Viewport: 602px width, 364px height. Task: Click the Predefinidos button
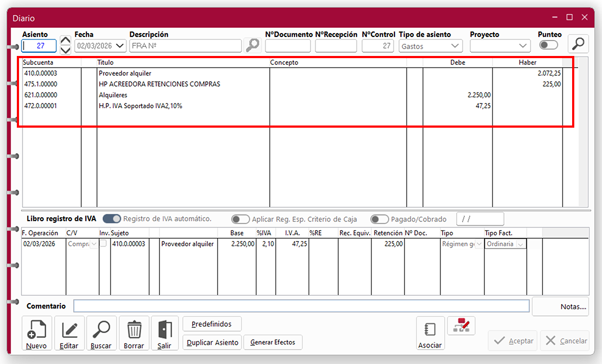[212, 324]
